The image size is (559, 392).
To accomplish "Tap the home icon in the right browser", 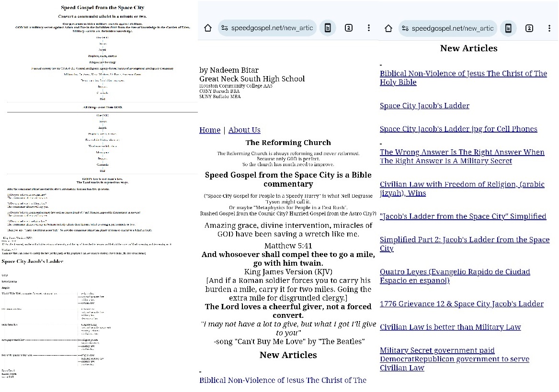I will [388, 28].
